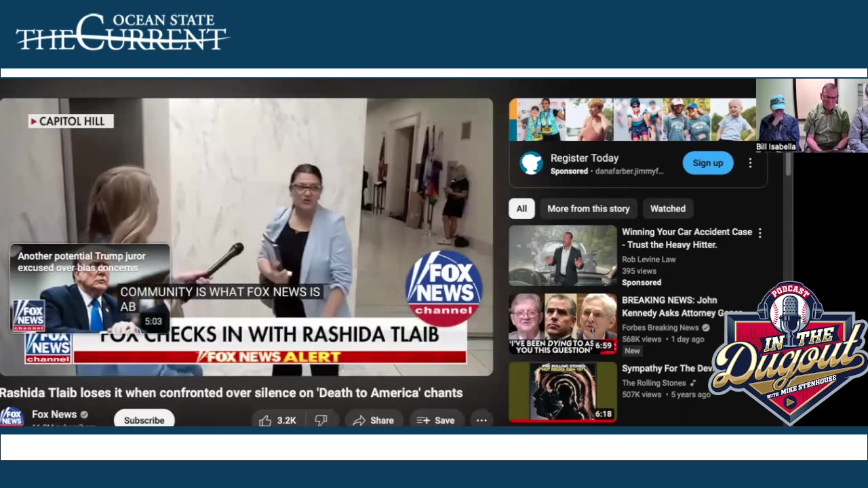Open John Kennedy breaking news thumbnail
Image resolution: width=868 pixels, height=488 pixels.
tap(563, 324)
